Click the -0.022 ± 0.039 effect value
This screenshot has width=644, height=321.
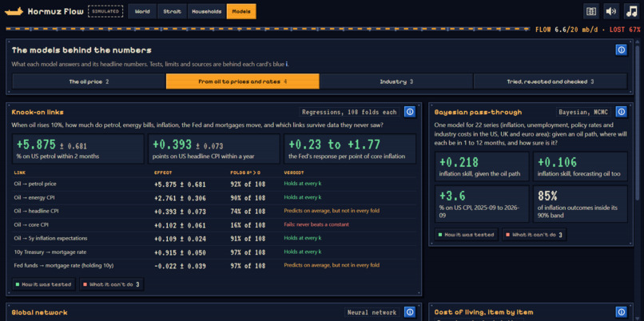(x=180, y=266)
